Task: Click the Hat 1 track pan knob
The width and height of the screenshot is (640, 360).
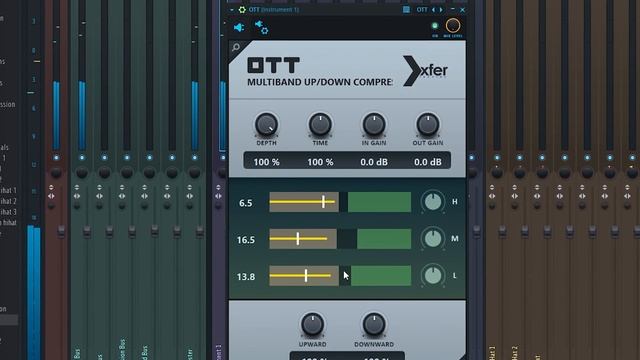Action: click(497, 173)
